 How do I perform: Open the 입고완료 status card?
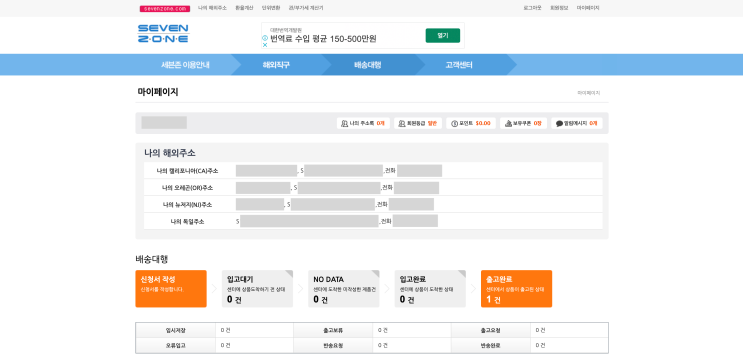(x=430, y=289)
